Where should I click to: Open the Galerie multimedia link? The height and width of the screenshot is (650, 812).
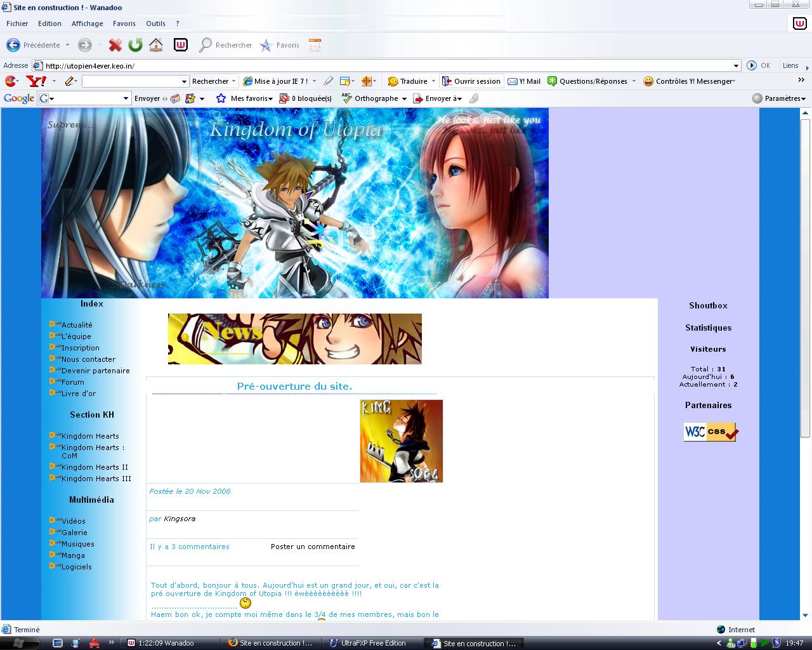(x=74, y=533)
